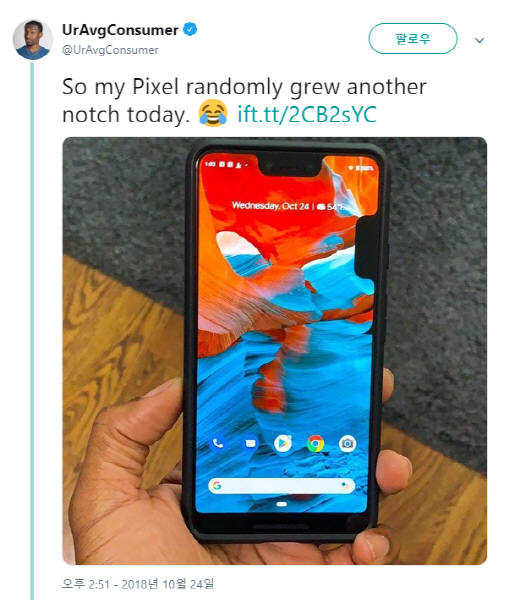Tap the Camera app icon in photo
The image size is (515, 600).
[x=347, y=443]
